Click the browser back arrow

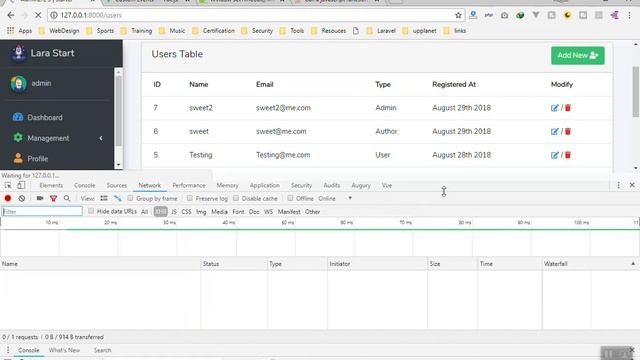coord(11,15)
